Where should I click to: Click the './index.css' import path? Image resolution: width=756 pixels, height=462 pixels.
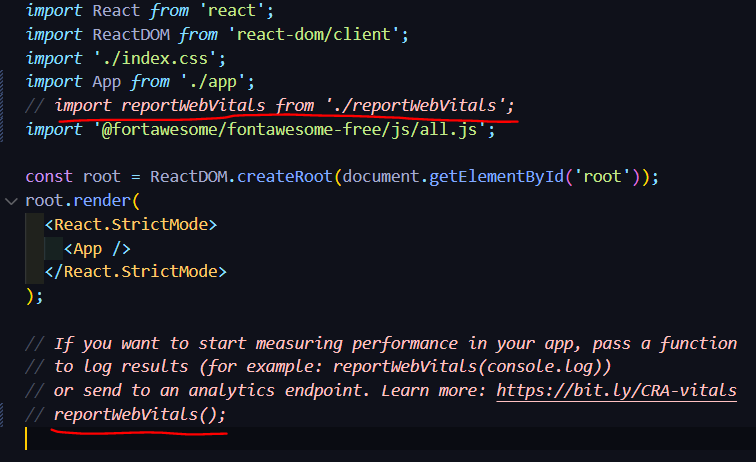tap(155, 58)
